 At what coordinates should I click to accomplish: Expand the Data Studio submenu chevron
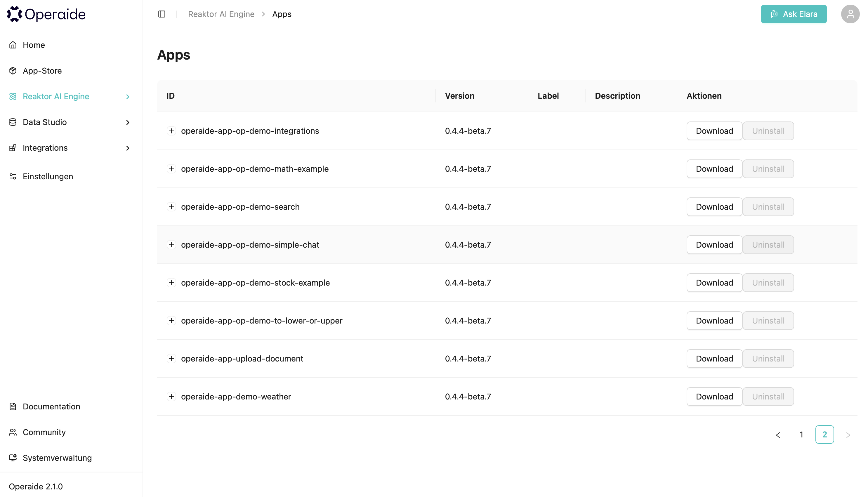pos(128,122)
